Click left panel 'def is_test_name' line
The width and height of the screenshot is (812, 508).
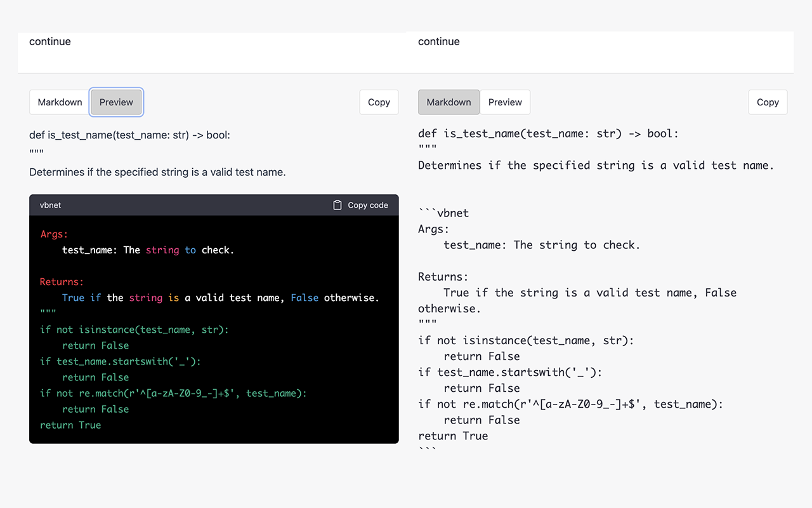pyautogui.click(x=129, y=135)
